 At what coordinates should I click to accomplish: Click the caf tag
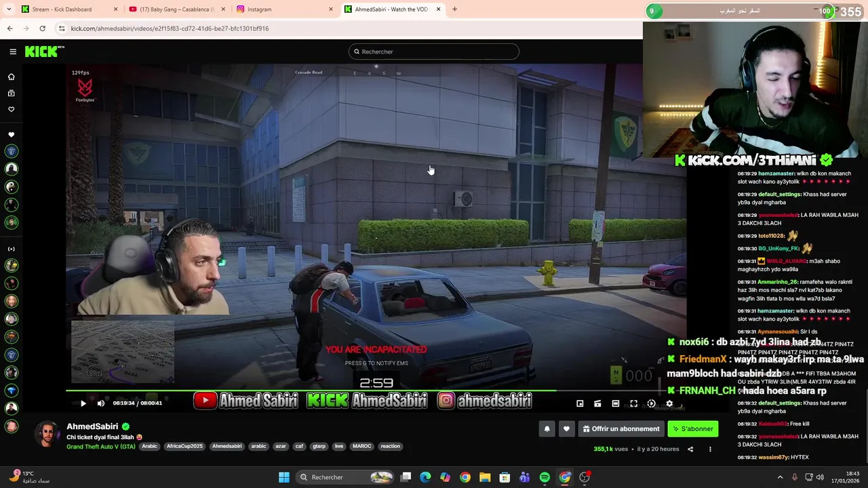(299, 446)
